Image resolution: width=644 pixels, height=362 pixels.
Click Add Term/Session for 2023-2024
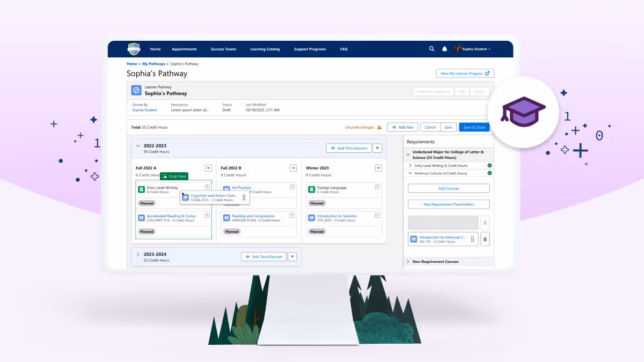click(264, 257)
